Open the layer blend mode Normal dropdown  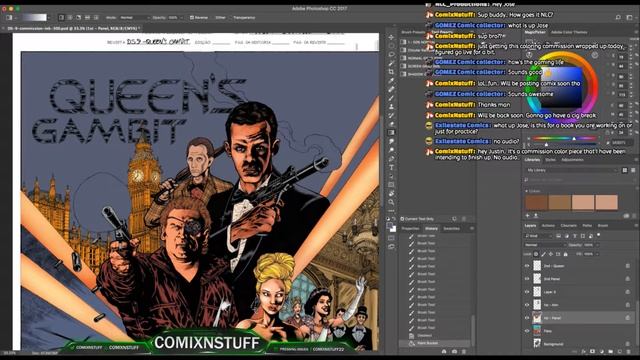tap(544, 245)
